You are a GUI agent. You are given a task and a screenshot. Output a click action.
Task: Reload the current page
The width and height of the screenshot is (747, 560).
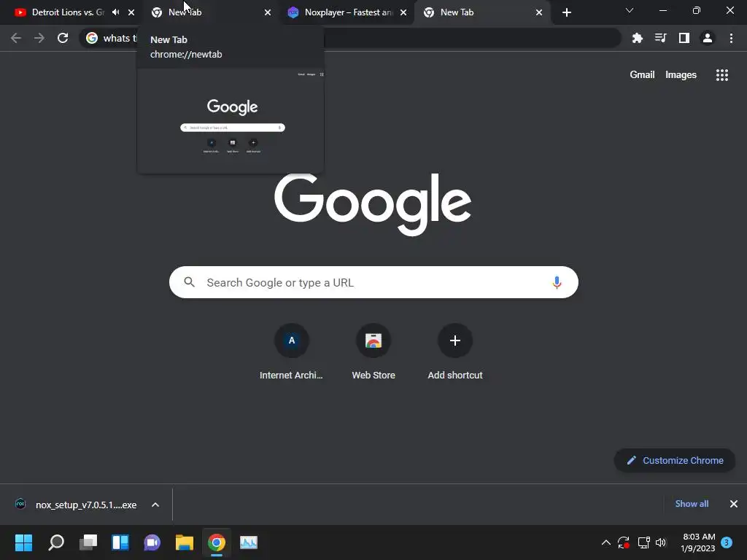[x=63, y=38]
